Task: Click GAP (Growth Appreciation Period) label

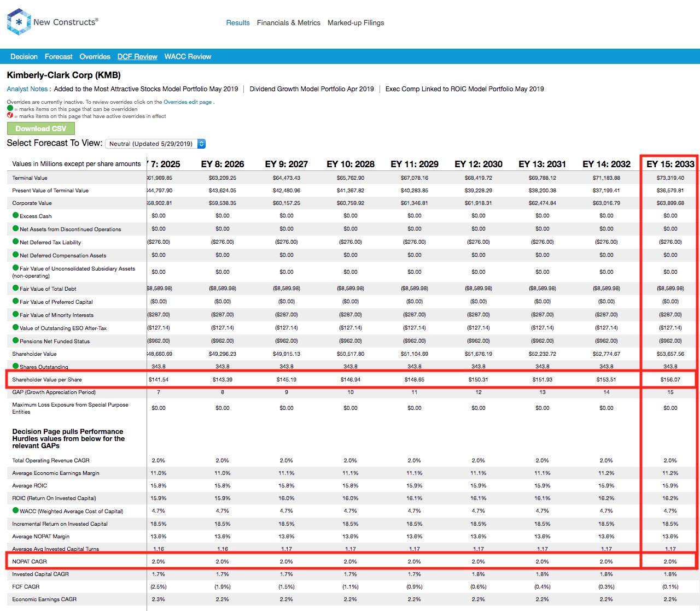Action: point(54,392)
